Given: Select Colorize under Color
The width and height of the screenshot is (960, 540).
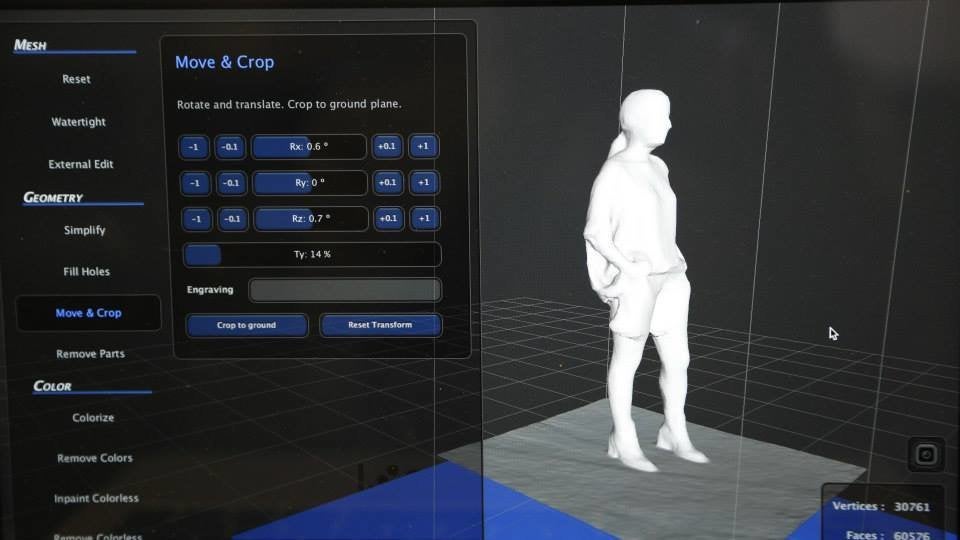Looking at the screenshot, I should click(93, 418).
